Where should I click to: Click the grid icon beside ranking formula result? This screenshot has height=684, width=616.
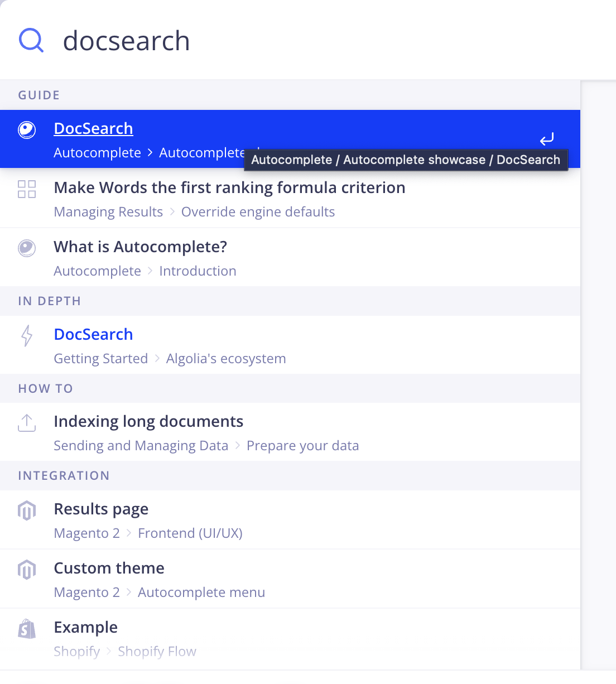tap(26, 189)
